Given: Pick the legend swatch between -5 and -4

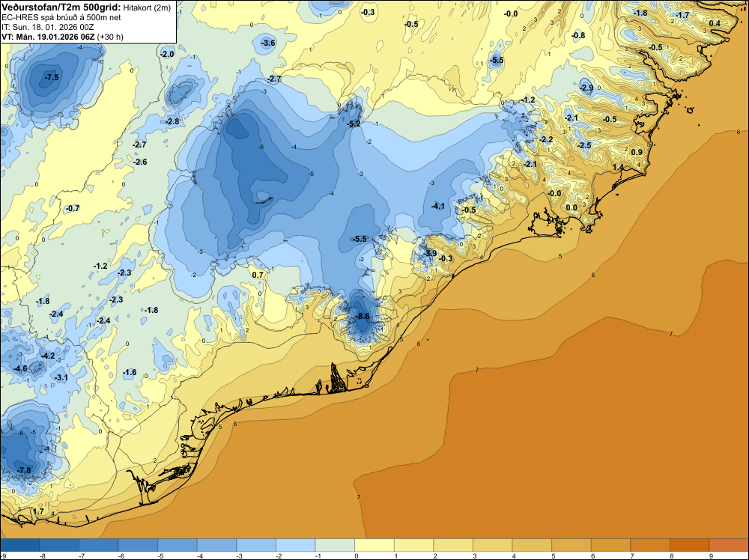Looking at the screenshot, I should click(178, 545).
